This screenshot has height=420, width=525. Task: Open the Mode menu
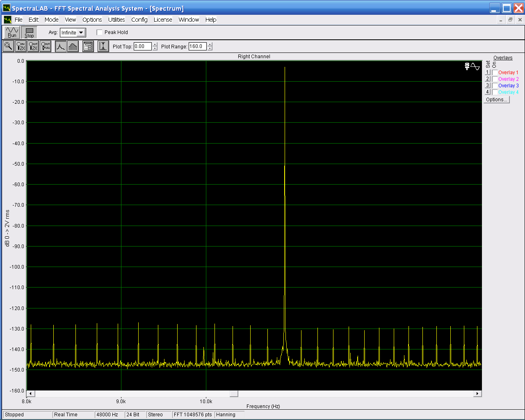tap(51, 20)
